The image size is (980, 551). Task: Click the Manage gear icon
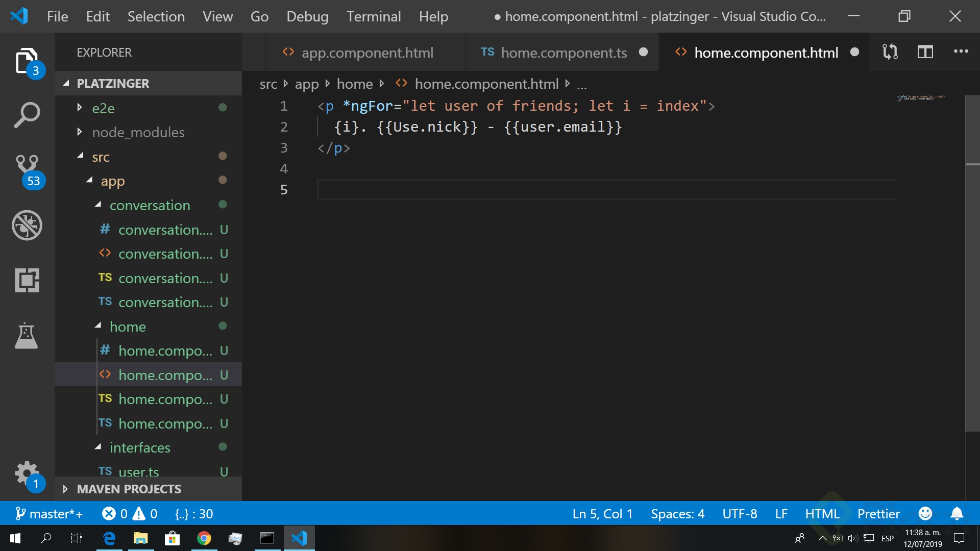27,473
